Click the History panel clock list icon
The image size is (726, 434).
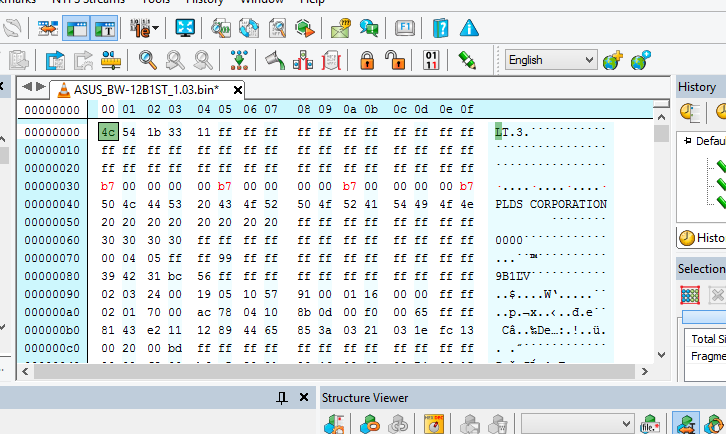click(x=690, y=112)
